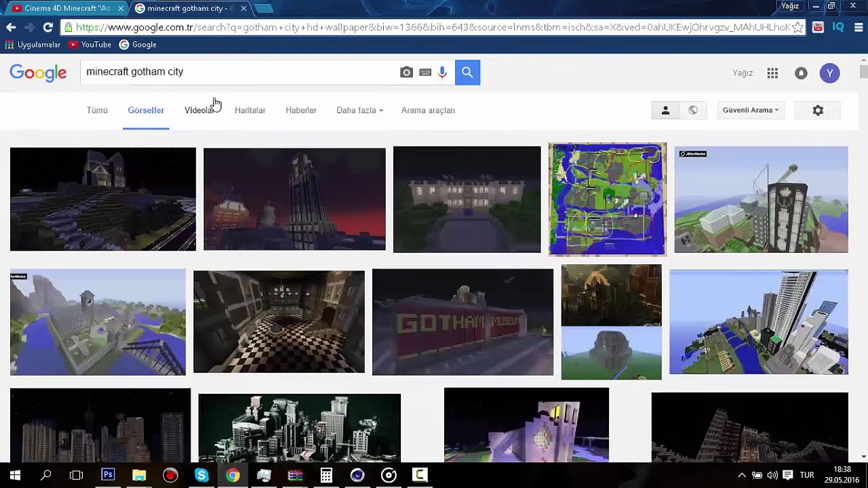Viewport: 868px width, 488px height.
Task: Switch to the Tümü results tab
Action: tap(97, 110)
